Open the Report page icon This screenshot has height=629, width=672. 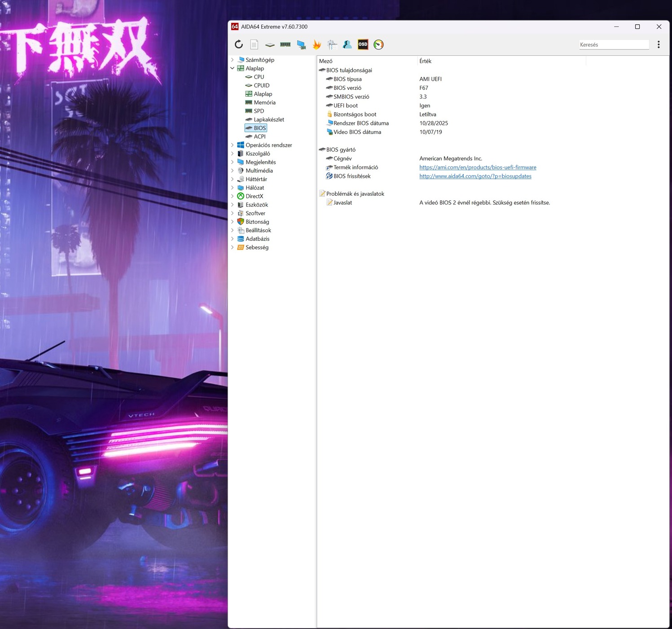254,44
